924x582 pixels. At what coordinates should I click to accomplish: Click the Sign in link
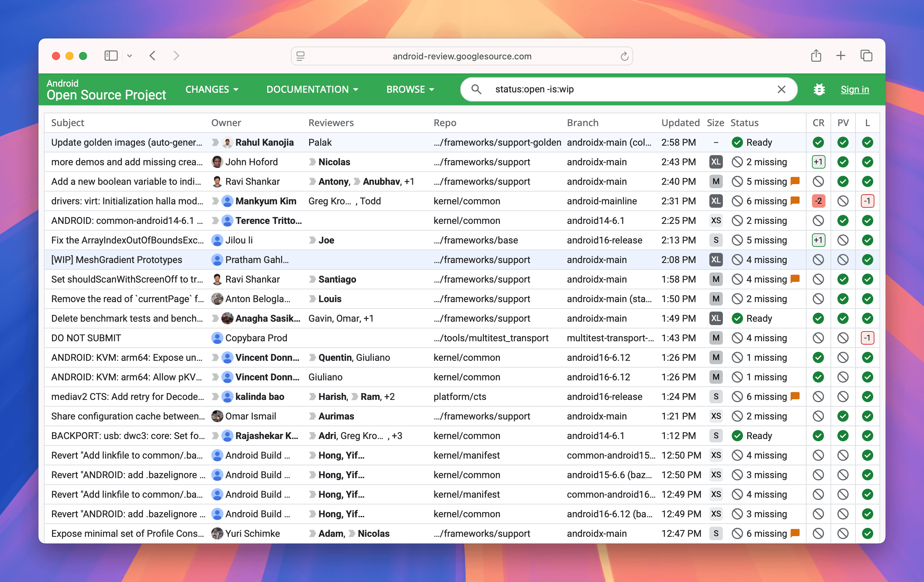point(855,89)
